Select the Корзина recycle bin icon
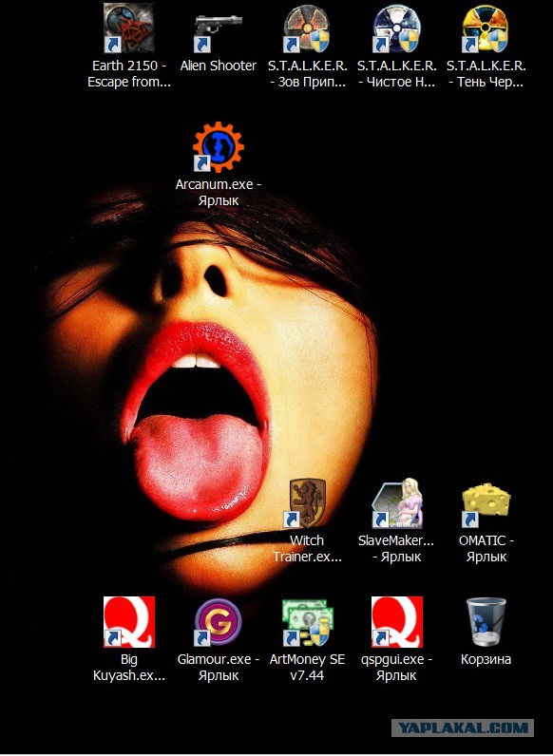This screenshot has height=756, width=553. click(486, 622)
